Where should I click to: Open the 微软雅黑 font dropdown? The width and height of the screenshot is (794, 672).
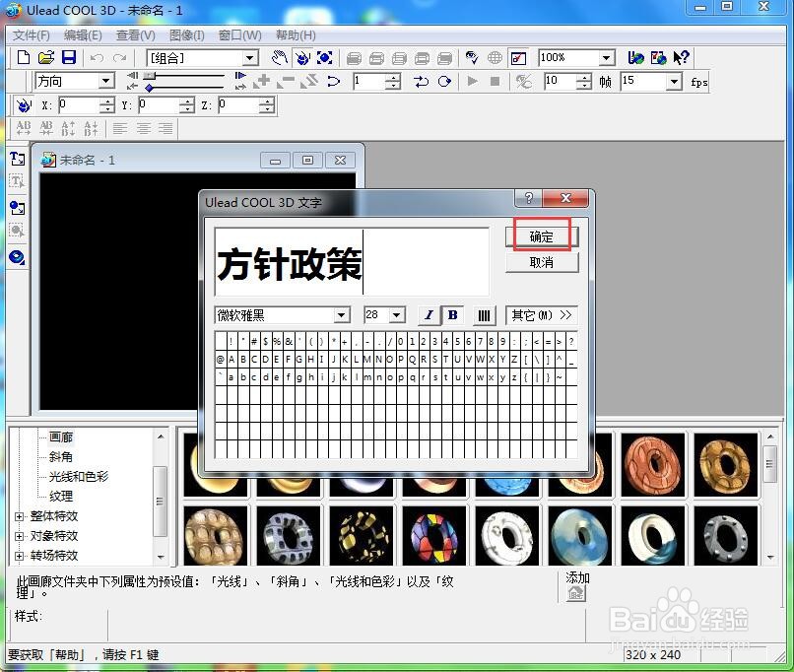pos(342,315)
